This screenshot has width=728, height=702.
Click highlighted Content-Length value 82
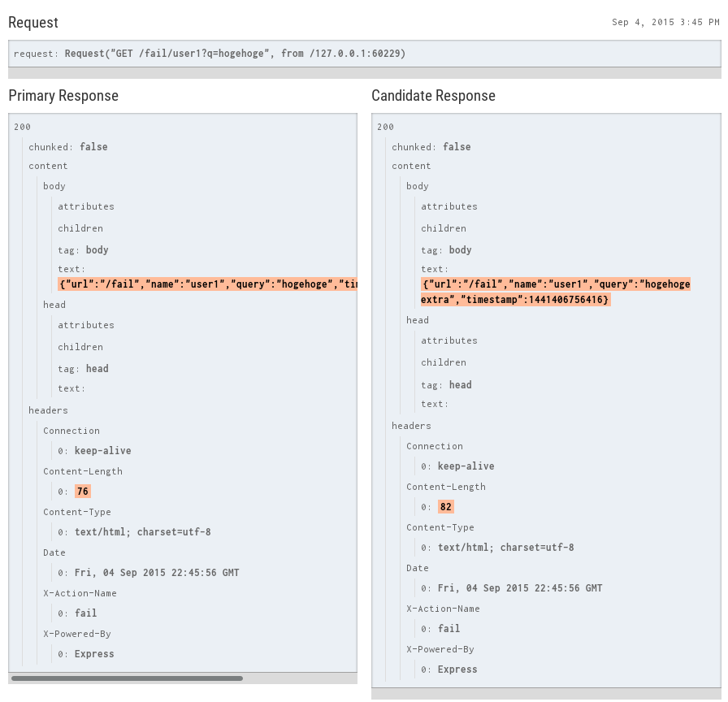coord(446,506)
